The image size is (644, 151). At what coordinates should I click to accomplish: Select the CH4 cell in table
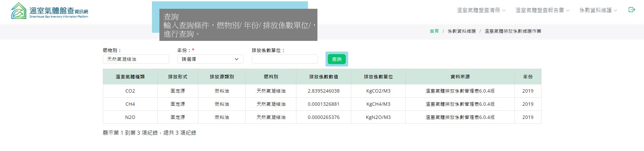coord(130,104)
